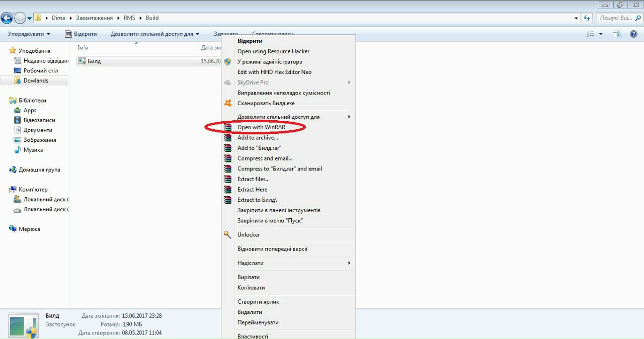Run У режимі адміністратора shield option
644x339 pixels.
click(x=270, y=62)
